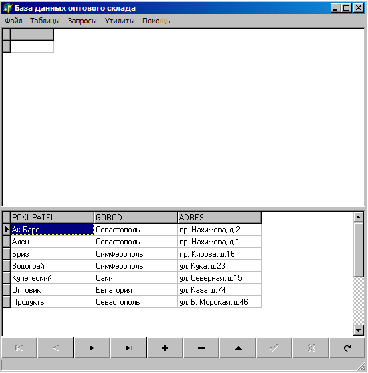Click the application icon in the title bar
368x373 pixels.
point(8,8)
